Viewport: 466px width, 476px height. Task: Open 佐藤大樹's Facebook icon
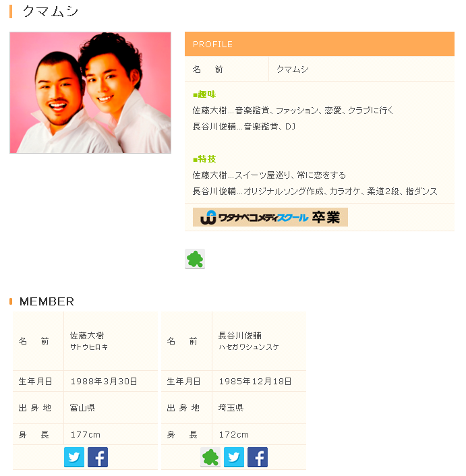[98, 457]
